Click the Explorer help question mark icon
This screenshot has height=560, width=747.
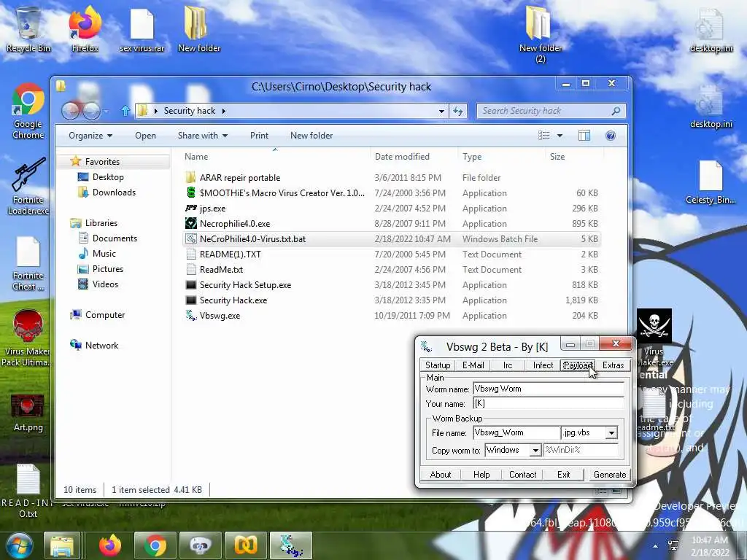(x=611, y=136)
